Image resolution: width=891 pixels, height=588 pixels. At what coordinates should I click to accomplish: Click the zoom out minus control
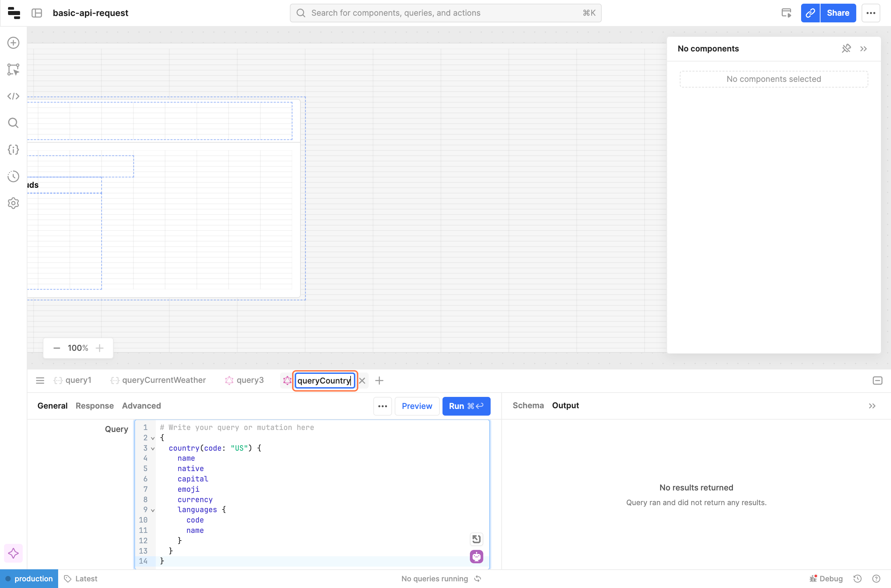(x=57, y=348)
